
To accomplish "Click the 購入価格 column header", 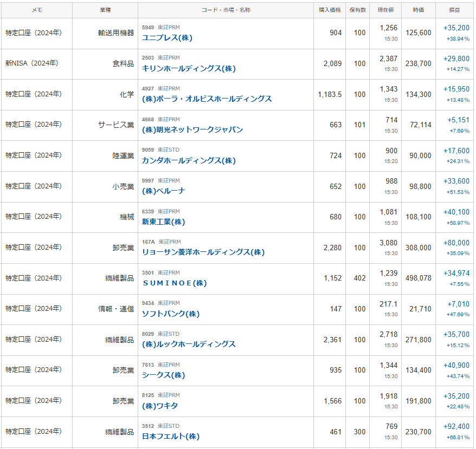I will coord(330,10).
